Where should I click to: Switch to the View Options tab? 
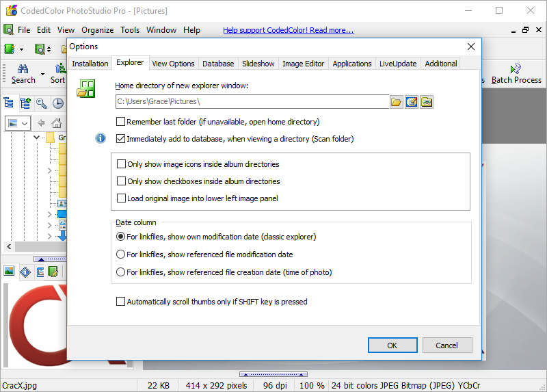point(173,64)
